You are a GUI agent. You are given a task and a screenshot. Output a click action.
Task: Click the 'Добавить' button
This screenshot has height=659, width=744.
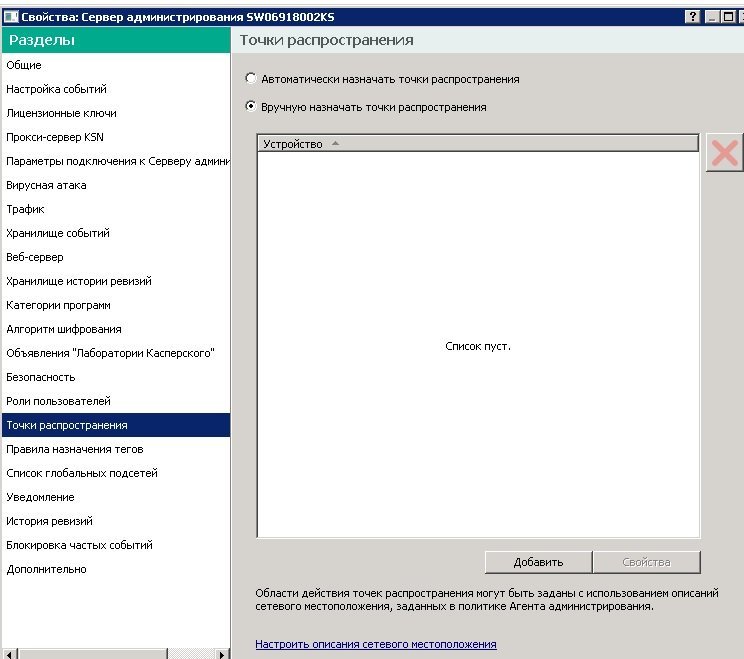pyautogui.click(x=539, y=562)
